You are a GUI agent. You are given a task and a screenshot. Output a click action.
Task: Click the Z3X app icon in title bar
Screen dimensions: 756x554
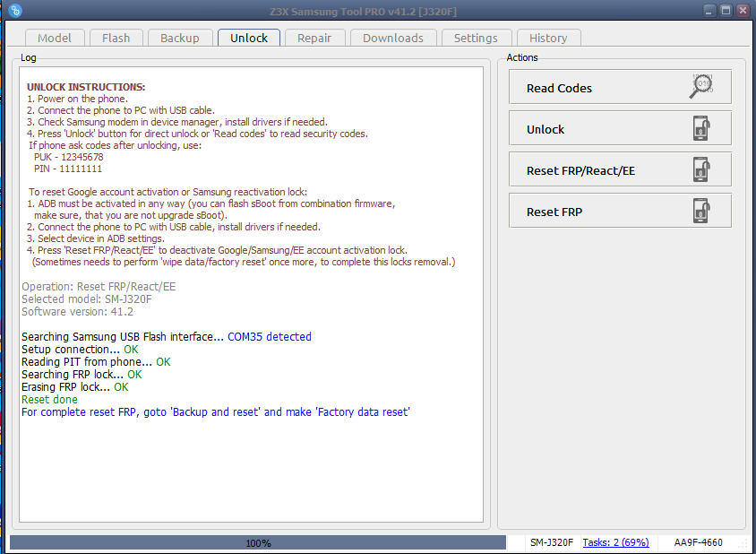tap(15, 10)
